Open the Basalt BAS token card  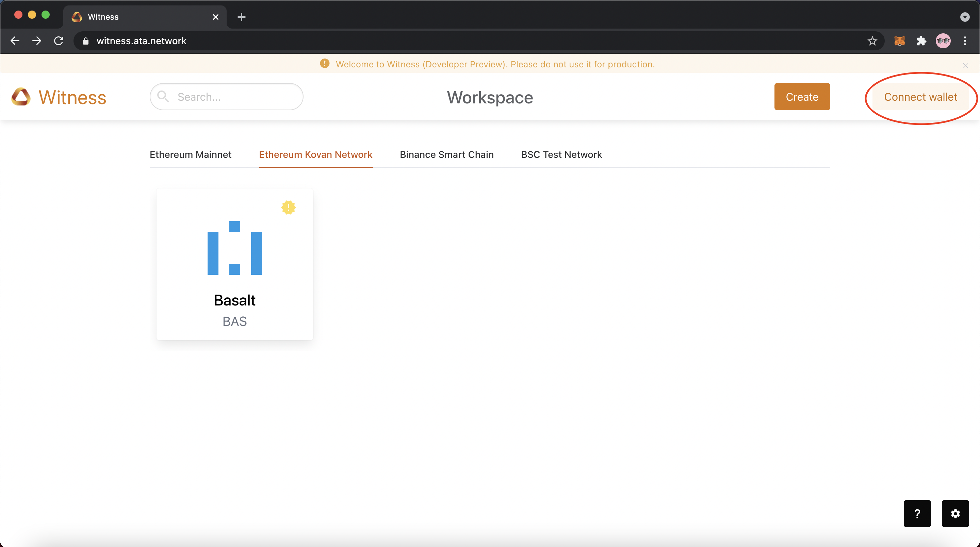point(234,264)
